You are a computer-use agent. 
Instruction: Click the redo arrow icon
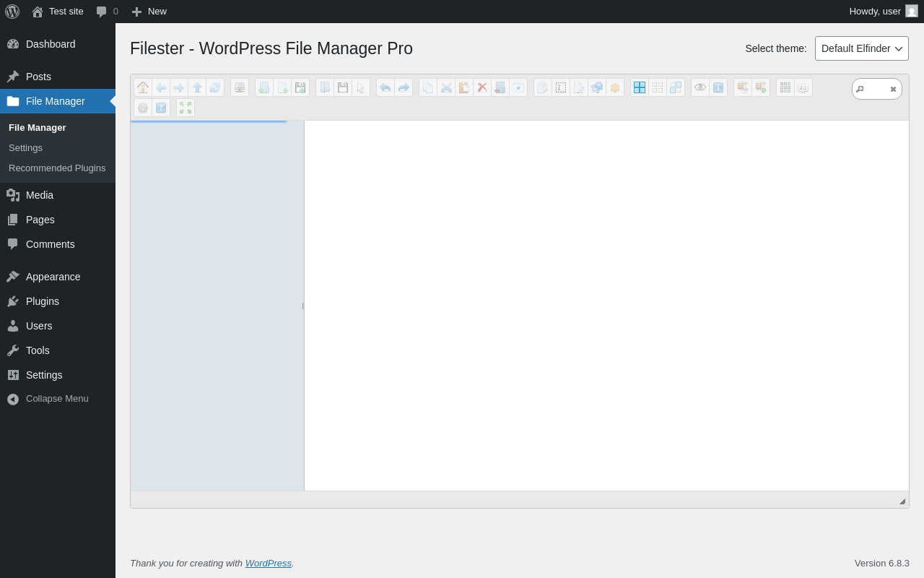click(404, 87)
